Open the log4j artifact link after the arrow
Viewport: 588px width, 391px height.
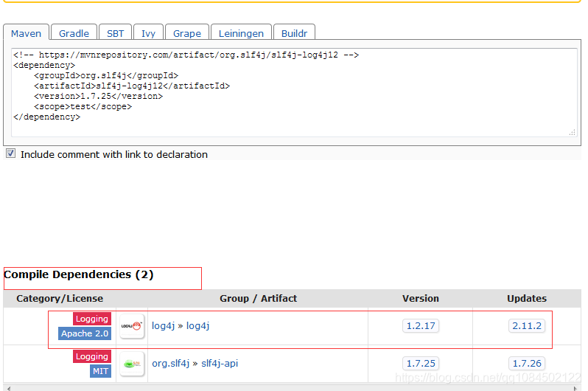click(197, 325)
